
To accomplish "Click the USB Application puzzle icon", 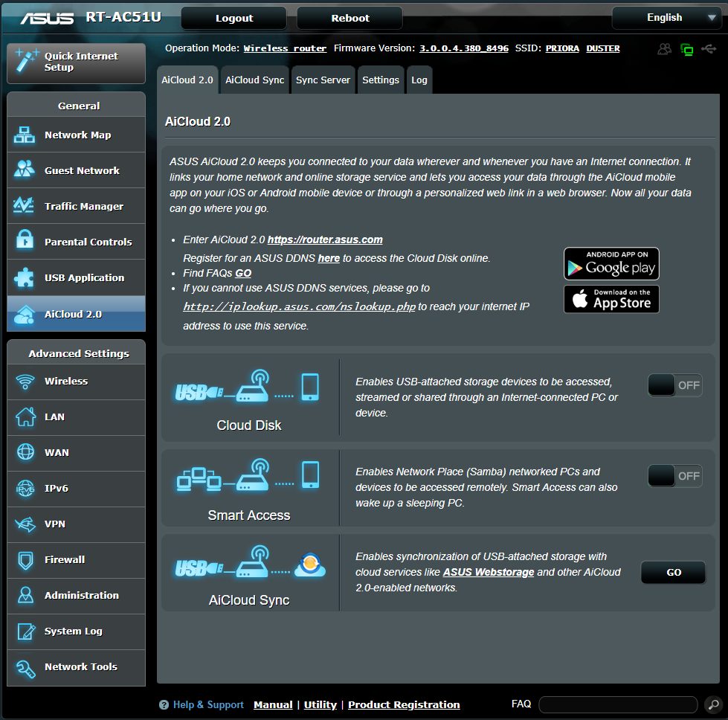I will (24, 277).
